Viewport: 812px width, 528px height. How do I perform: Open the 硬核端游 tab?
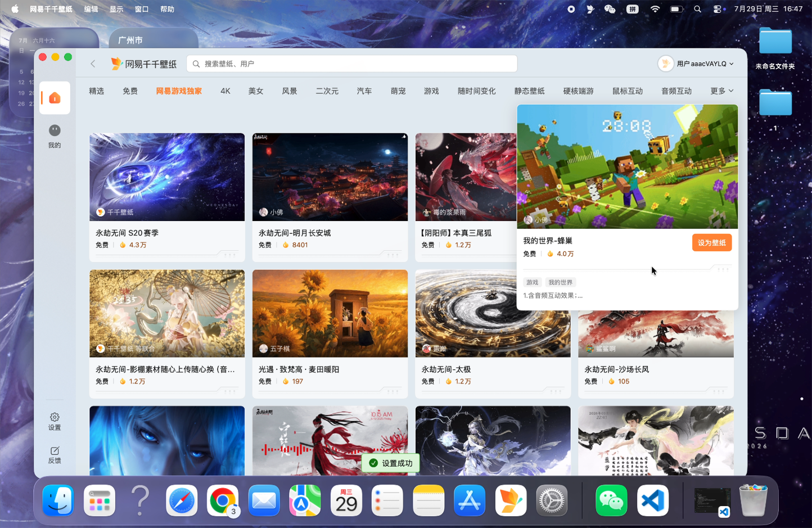point(579,91)
